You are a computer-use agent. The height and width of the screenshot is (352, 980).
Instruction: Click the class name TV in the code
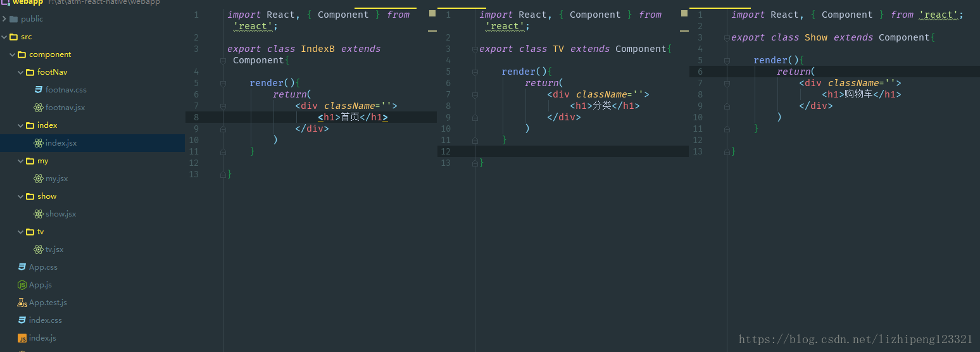click(558, 49)
